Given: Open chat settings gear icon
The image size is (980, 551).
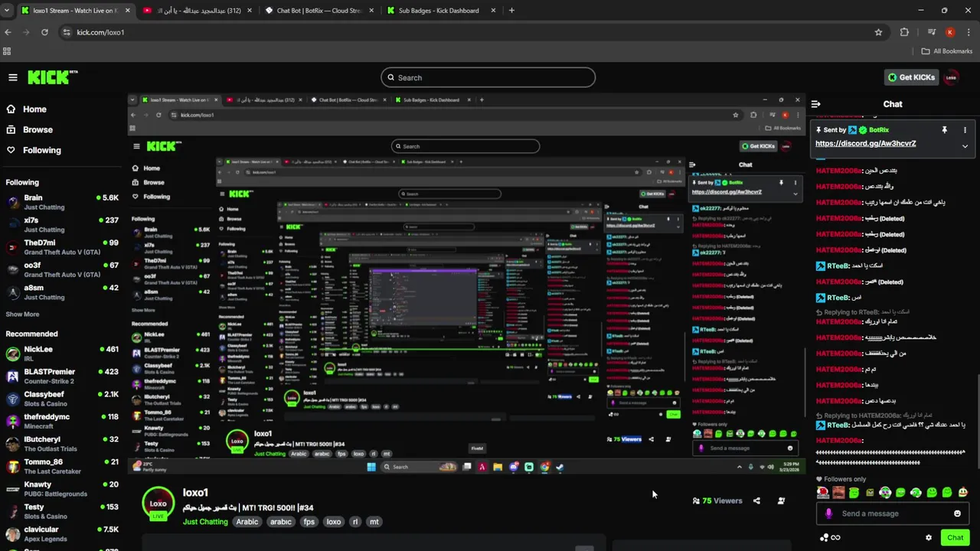Looking at the screenshot, I should pyautogui.click(x=929, y=538).
